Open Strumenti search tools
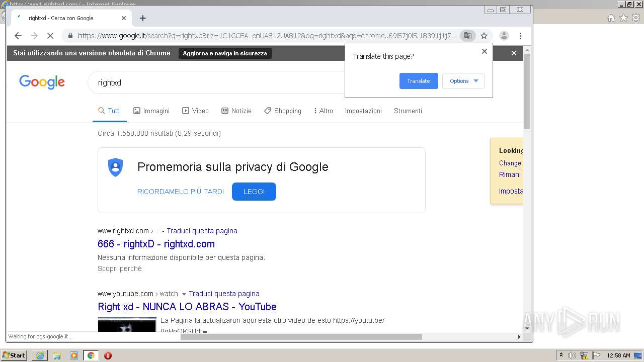This screenshot has width=644, height=362. pyautogui.click(x=408, y=111)
